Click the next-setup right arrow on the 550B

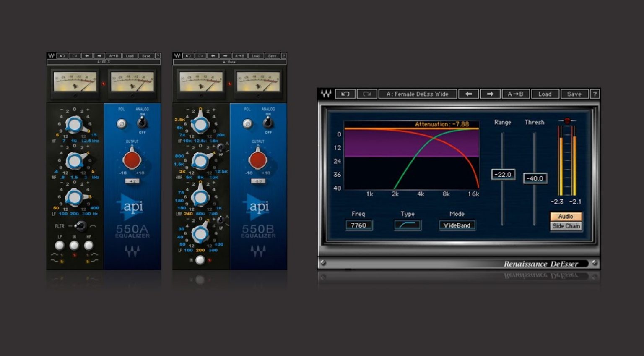click(226, 55)
